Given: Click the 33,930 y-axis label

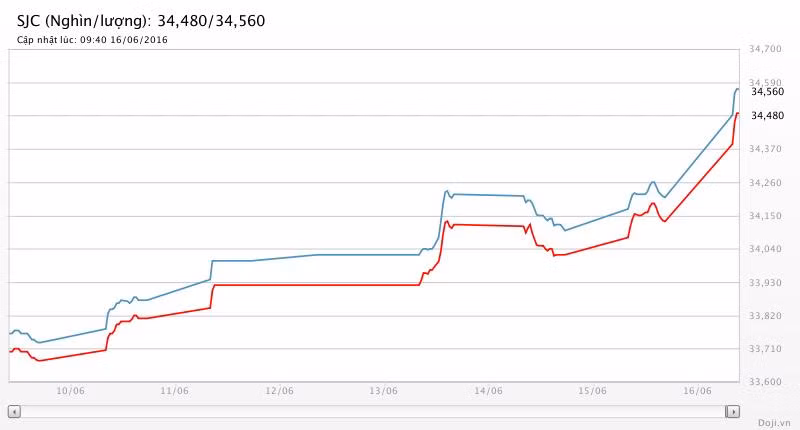Looking at the screenshot, I should tap(765, 283).
